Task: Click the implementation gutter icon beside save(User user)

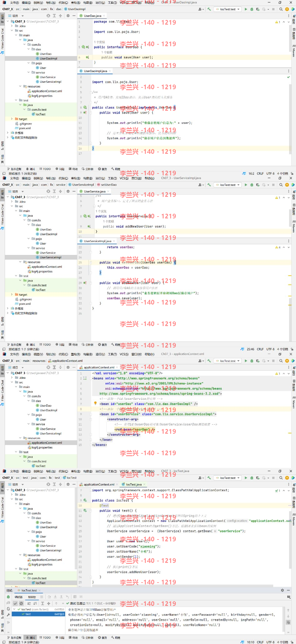Action: point(87,57)
